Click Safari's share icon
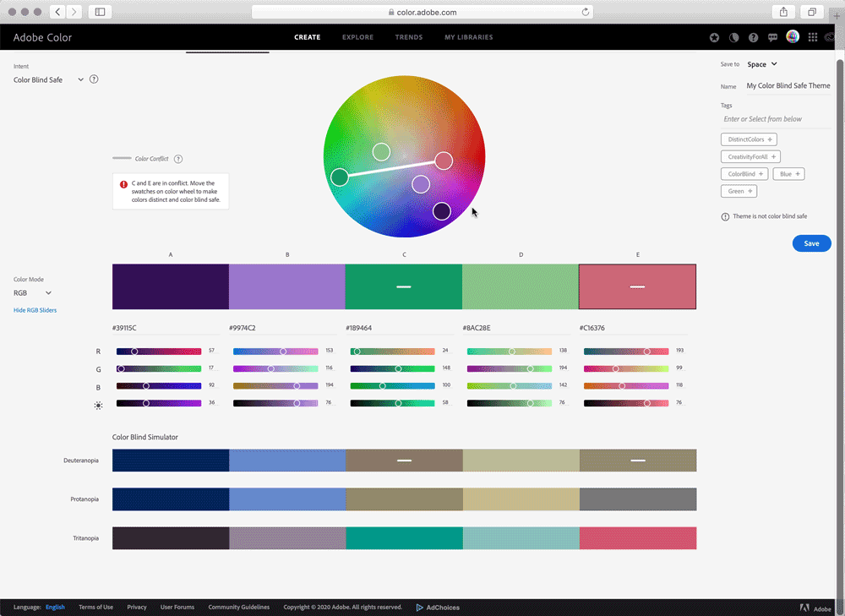845x616 pixels. (x=783, y=12)
